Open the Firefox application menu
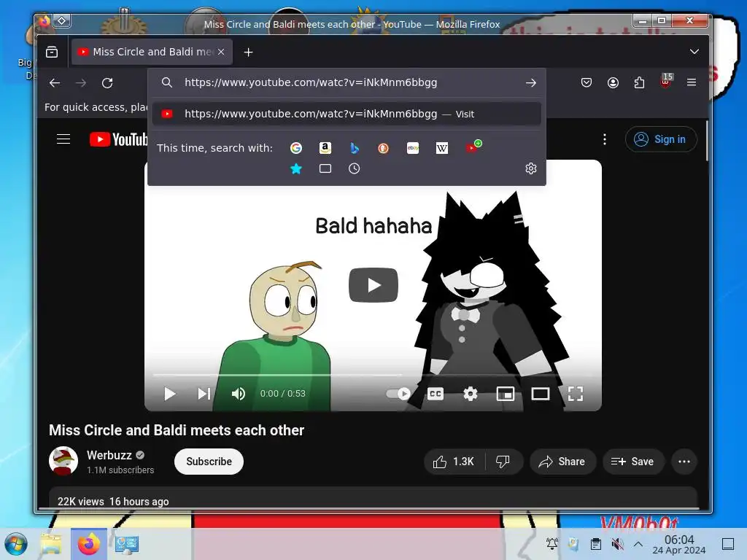747x560 pixels. pyautogui.click(x=692, y=82)
